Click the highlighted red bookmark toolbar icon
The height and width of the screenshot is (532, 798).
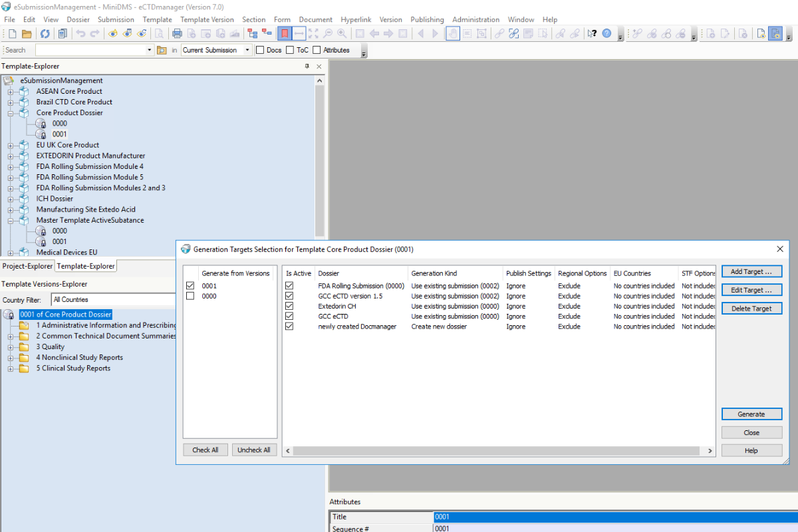283,33
